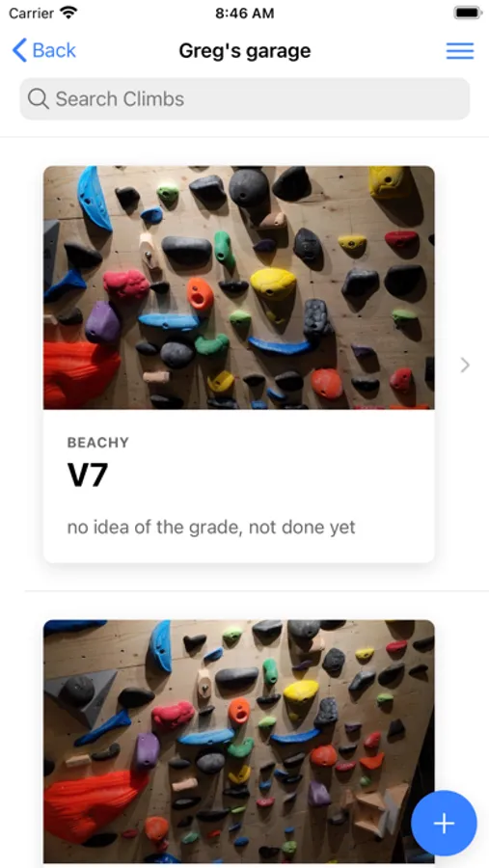
Task: Tap the Greg's garage title
Action: click(x=245, y=51)
